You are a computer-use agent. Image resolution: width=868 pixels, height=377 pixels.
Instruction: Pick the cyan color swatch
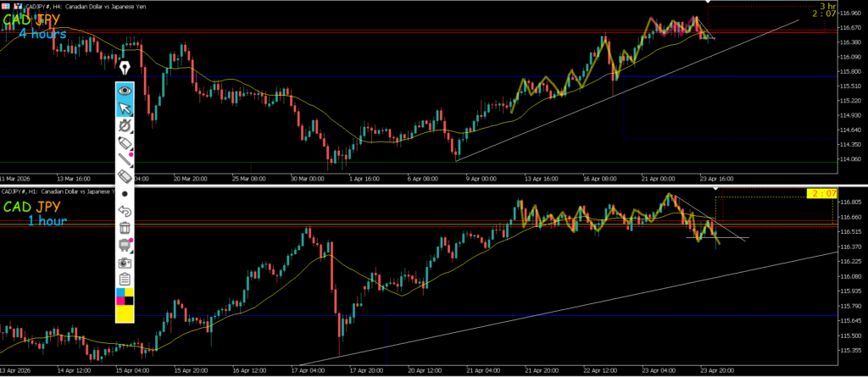[x=120, y=292]
